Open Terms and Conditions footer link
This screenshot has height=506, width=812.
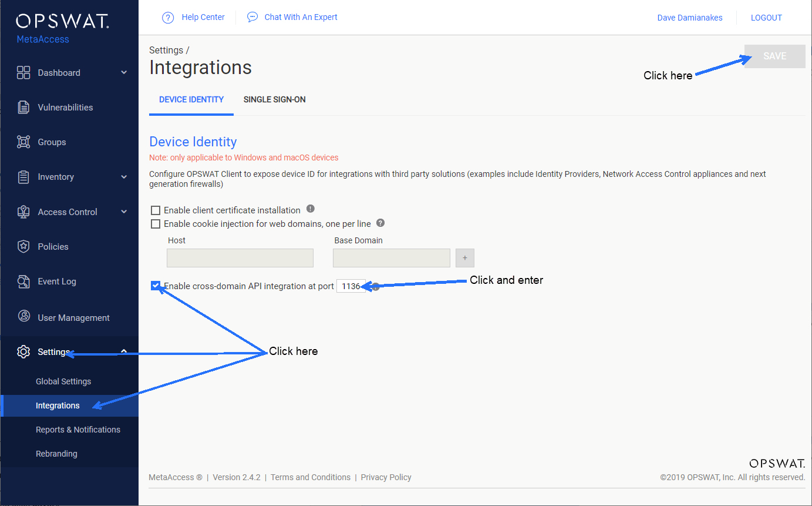311,477
